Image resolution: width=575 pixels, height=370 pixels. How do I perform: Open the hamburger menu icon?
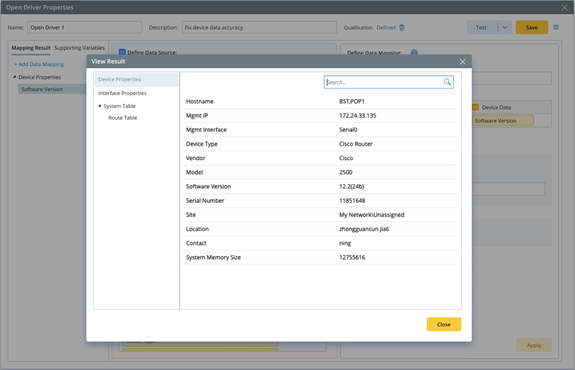coord(556,28)
